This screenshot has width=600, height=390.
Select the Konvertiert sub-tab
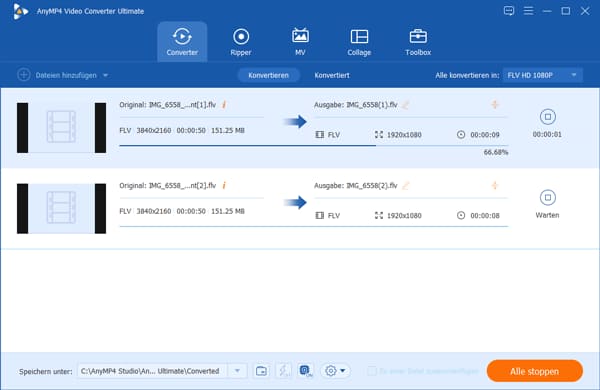tap(332, 75)
